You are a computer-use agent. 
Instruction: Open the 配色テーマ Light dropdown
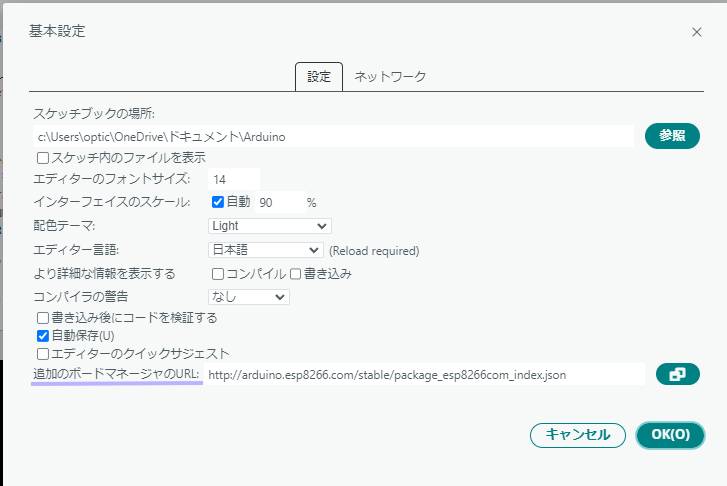(x=270, y=226)
